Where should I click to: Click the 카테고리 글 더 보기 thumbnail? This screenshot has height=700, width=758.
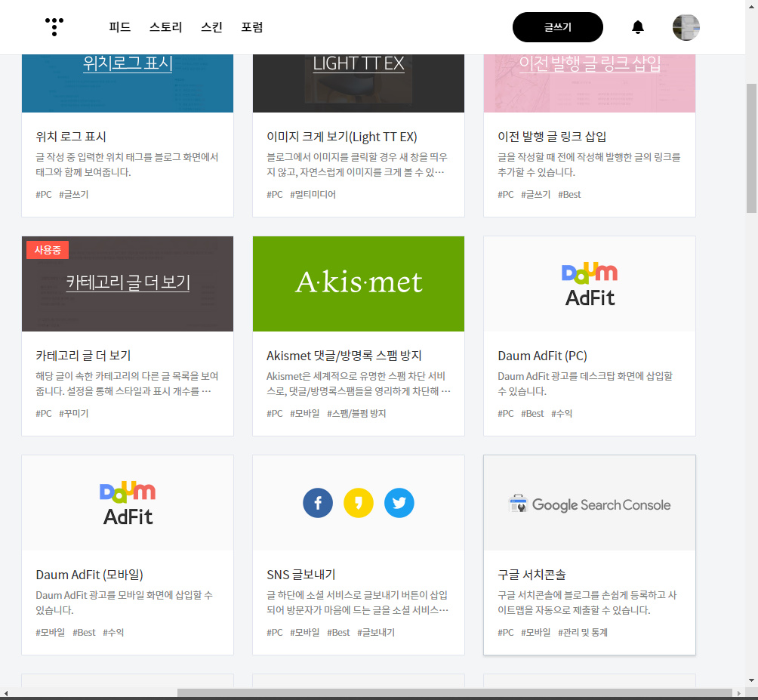pos(127,284)
